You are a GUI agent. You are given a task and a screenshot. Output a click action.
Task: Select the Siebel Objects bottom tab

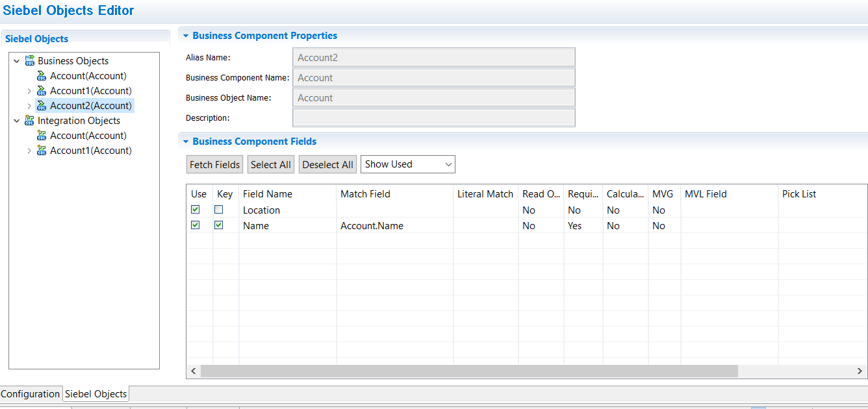tap(96, 394)
